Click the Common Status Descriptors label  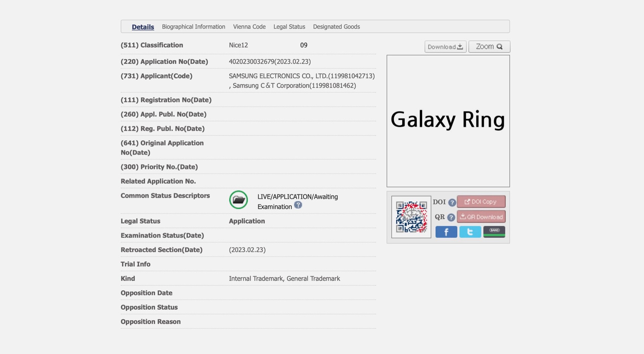[165, 196]
